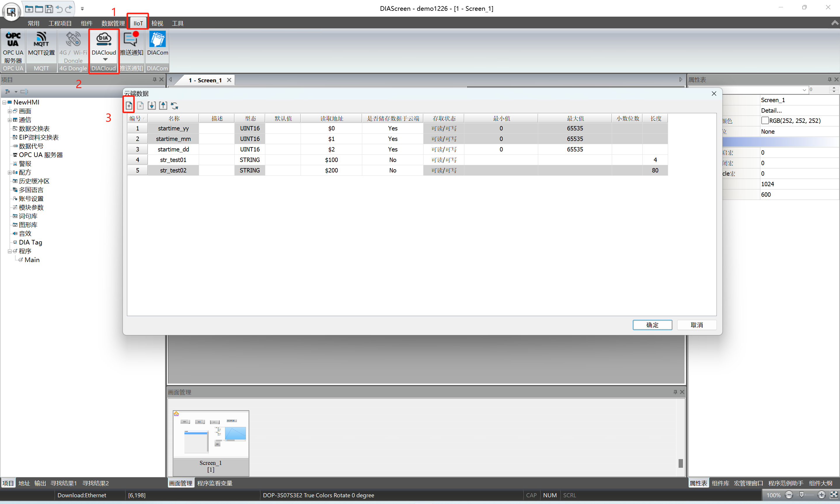
Task: Switch to the 数据管理 ribbon tab
Action: pos(113,23)
